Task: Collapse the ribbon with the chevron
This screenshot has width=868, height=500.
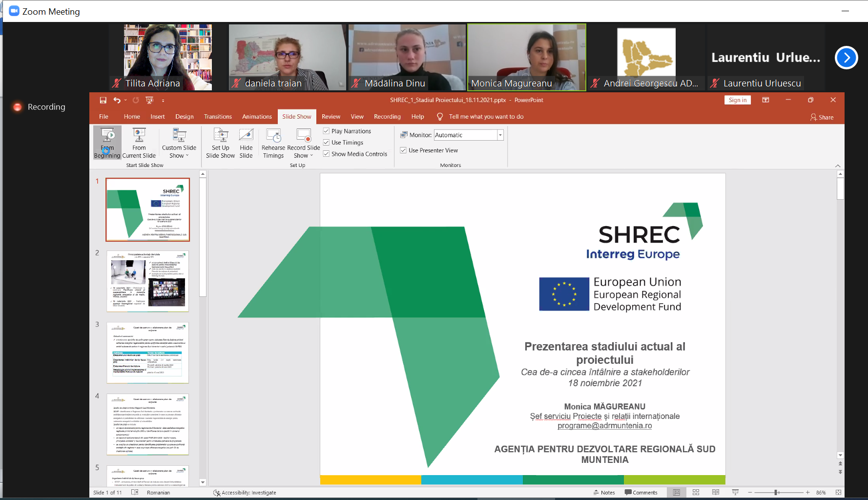Action: (x=838, y=166)
